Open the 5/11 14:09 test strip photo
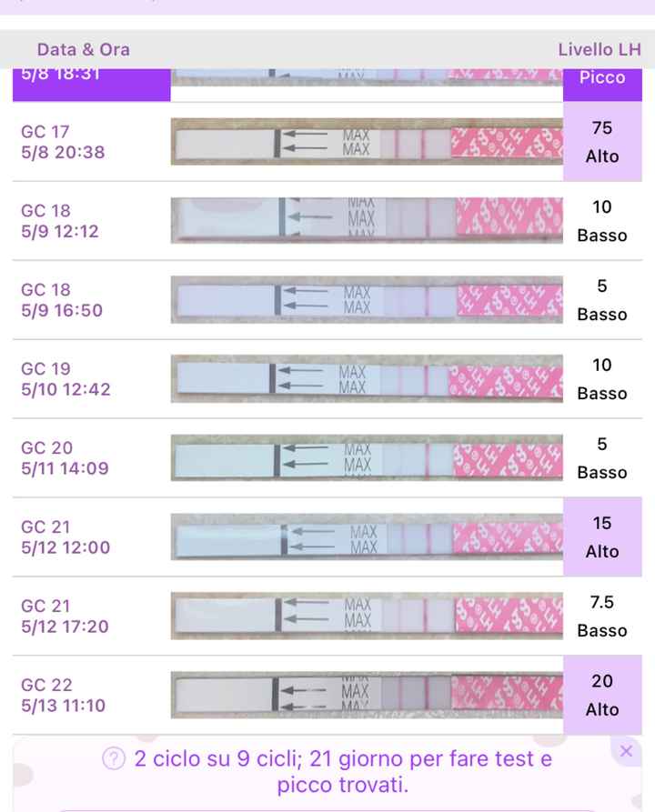 [367, 458]
